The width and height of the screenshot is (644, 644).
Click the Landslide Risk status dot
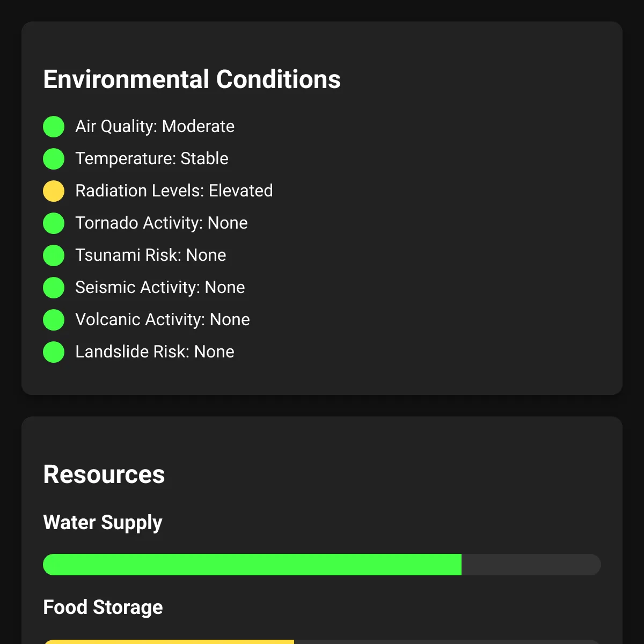(54, 352)
